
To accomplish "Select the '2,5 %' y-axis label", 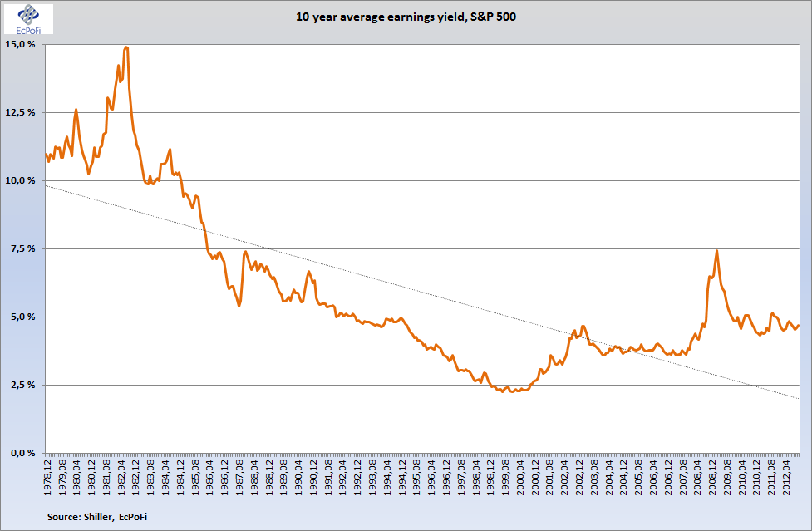I will click(x=23, y=385).
